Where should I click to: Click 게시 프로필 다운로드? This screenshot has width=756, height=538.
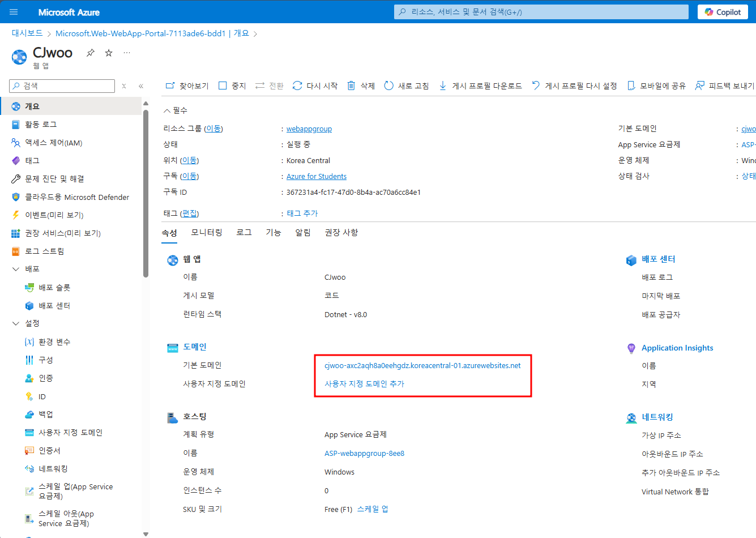point(480,86)
